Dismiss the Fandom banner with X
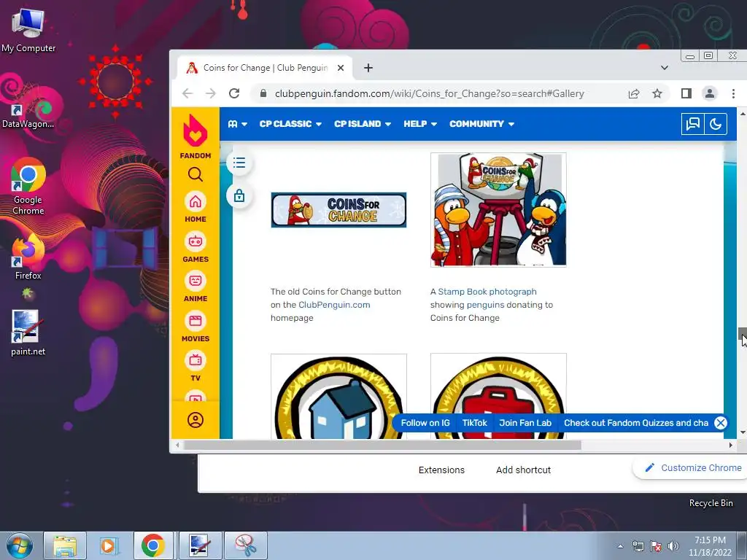Viewport: 747px width, 560px height. pyautogui.click(x=720, y=423)
